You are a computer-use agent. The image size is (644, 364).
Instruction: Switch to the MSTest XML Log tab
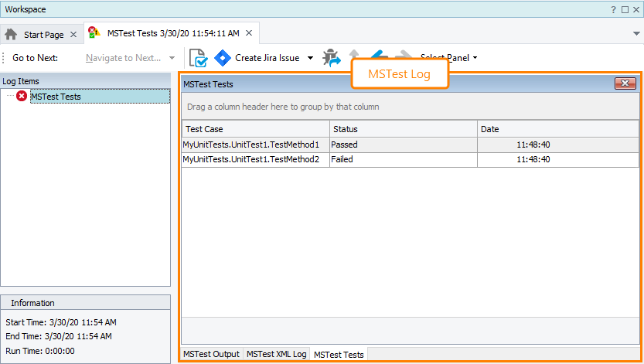pyautogui.click(x=276, y=354)
